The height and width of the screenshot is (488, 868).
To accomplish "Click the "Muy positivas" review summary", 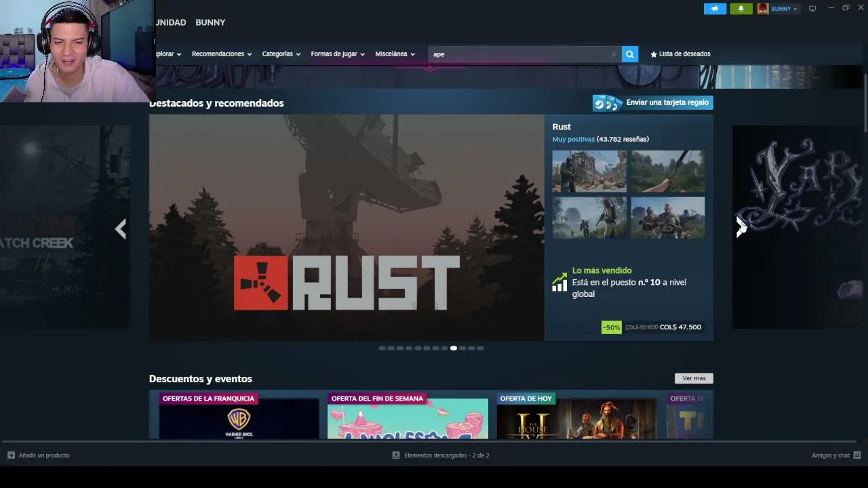I will [573, 139].
